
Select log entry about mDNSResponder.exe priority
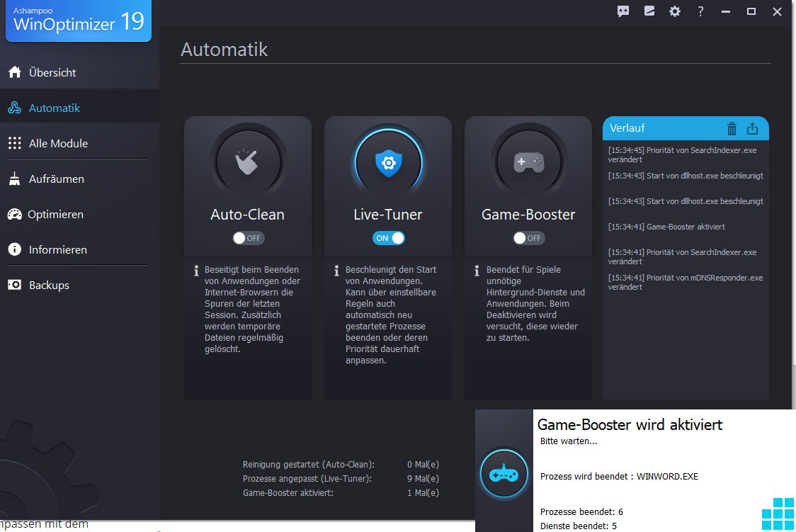(x=686, y=282)
